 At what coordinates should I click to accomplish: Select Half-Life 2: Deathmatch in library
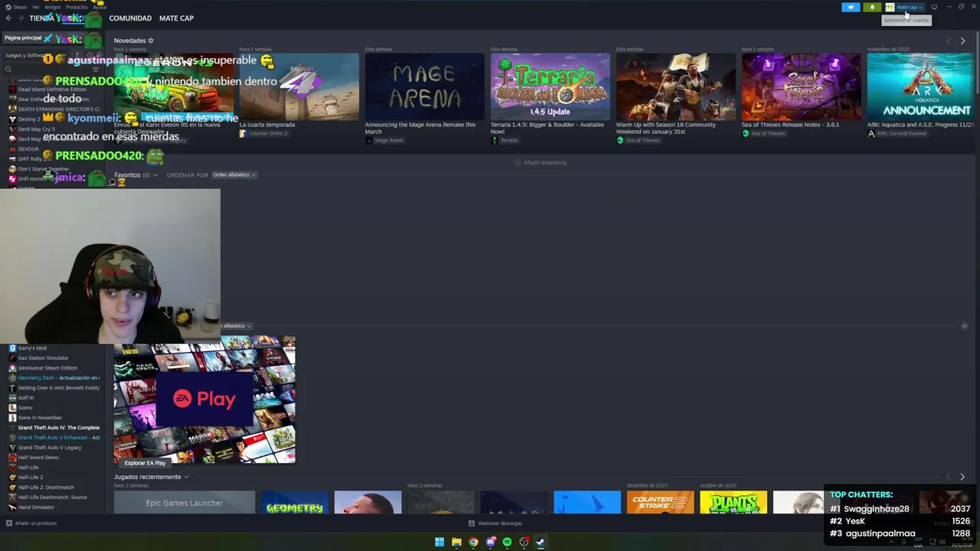pos(54,487)
